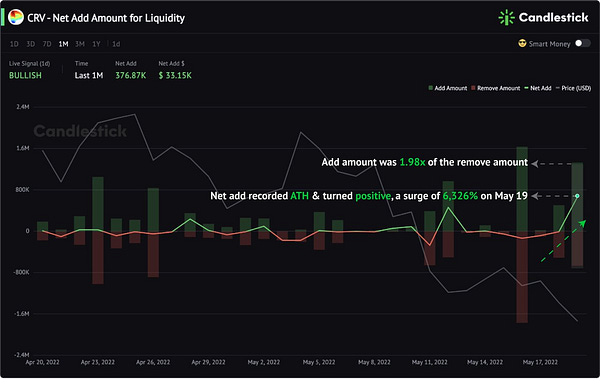The height and width of the screenshot is (379, 600).
Task: Select the 3M time range tab
Action: point(80,44)
